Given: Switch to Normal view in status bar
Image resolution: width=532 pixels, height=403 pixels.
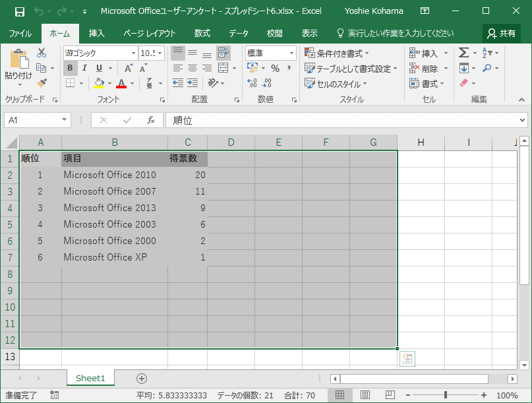Looking at the screenshot, I should (x=340, y=395).
